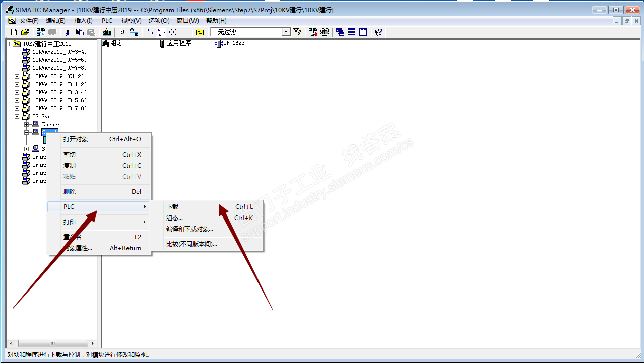Click the Tile Horizontally icon
644x363 pixels.
click(351, 32)
